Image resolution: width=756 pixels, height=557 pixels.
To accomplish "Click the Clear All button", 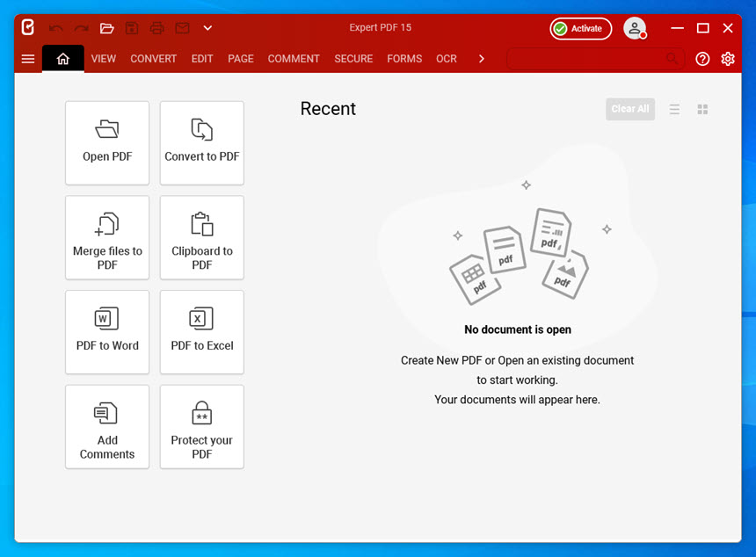I will pos(630,109).
